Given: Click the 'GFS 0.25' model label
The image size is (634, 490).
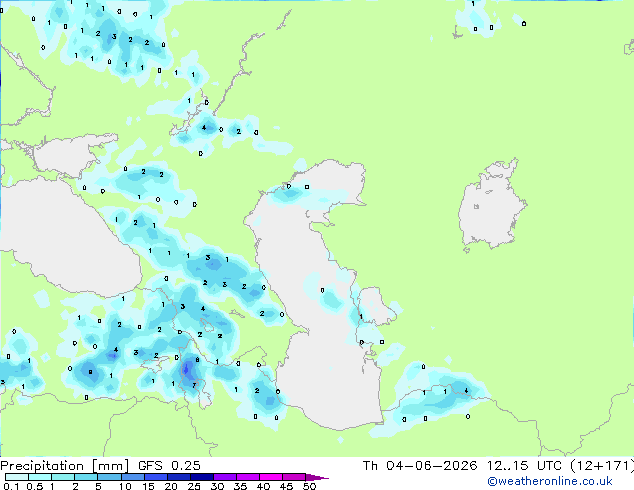Looking at the screenshot, I should (x=169, y=466).
